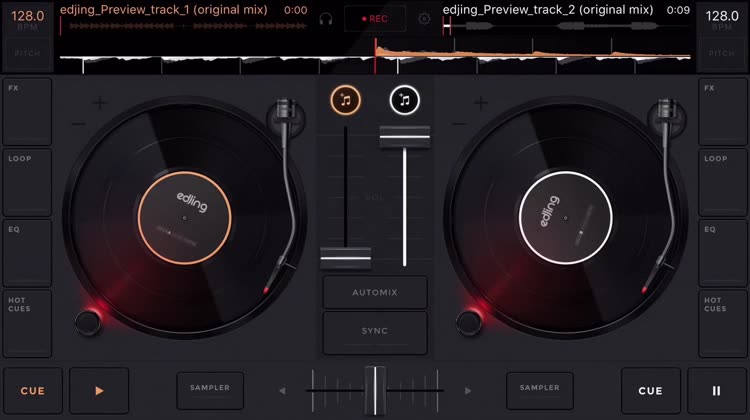Start recording with the REC button
750x420 pixels.
pyautogui.click(x=375, y=19)
